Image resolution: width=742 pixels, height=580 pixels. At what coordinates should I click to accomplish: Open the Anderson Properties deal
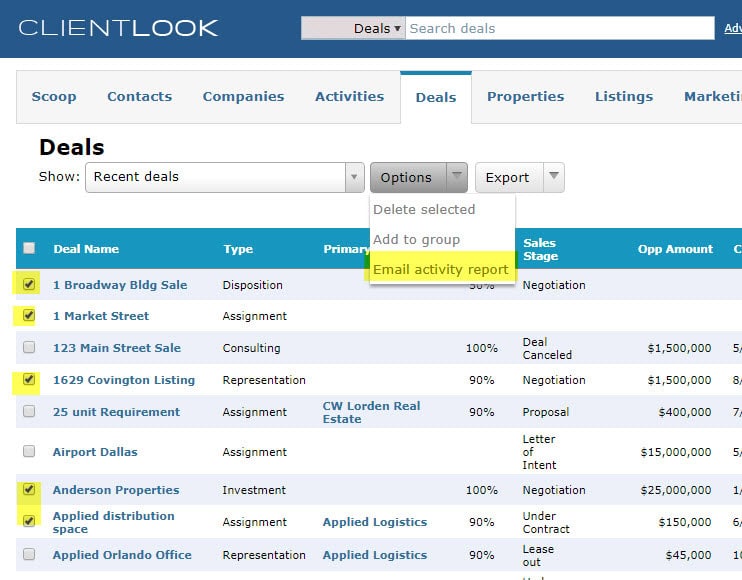click(116, 490)
